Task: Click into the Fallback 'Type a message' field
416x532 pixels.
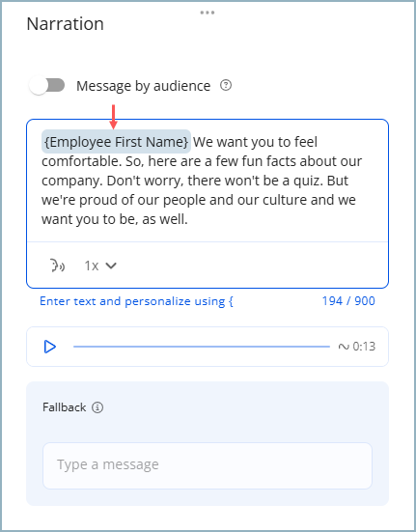Action: [x=208, y=465]
